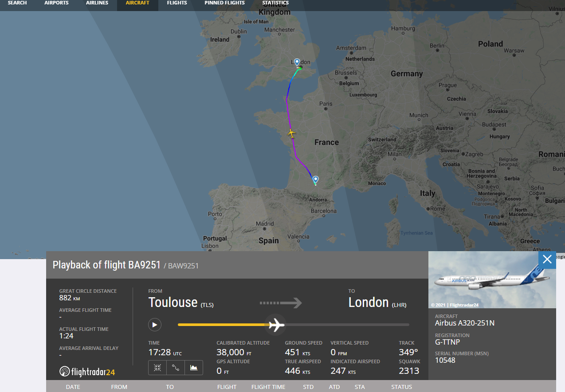This screenshot has height=392, width=565.
Task: Click the unplayed part of the playback timeline
Action: tap(346, 325)
